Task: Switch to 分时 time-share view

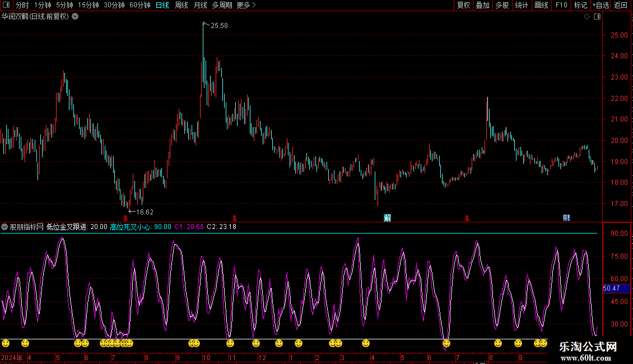Action: [x=22, y=5]
